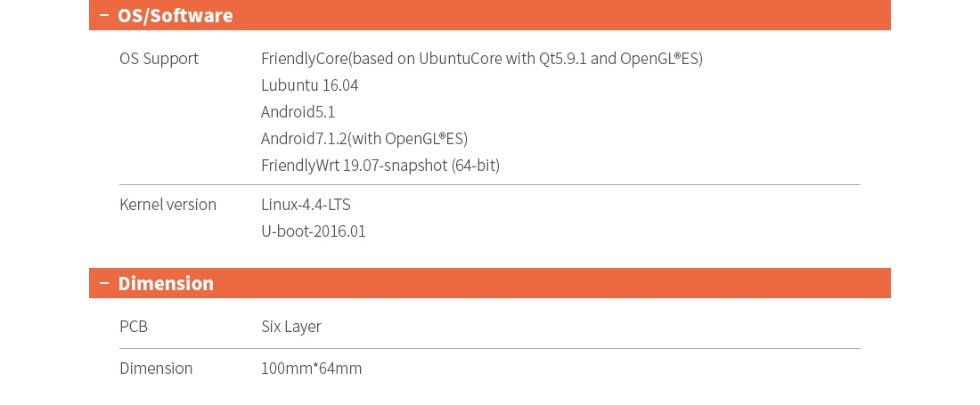Image resolution: width=980 pixels, height=405 pixels.
Task: Collapse the OS/Software section minus icon
Action: pos(104,15)
